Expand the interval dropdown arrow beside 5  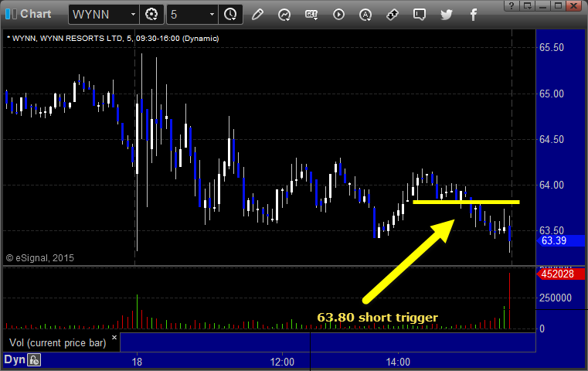(x=212, y=15)
